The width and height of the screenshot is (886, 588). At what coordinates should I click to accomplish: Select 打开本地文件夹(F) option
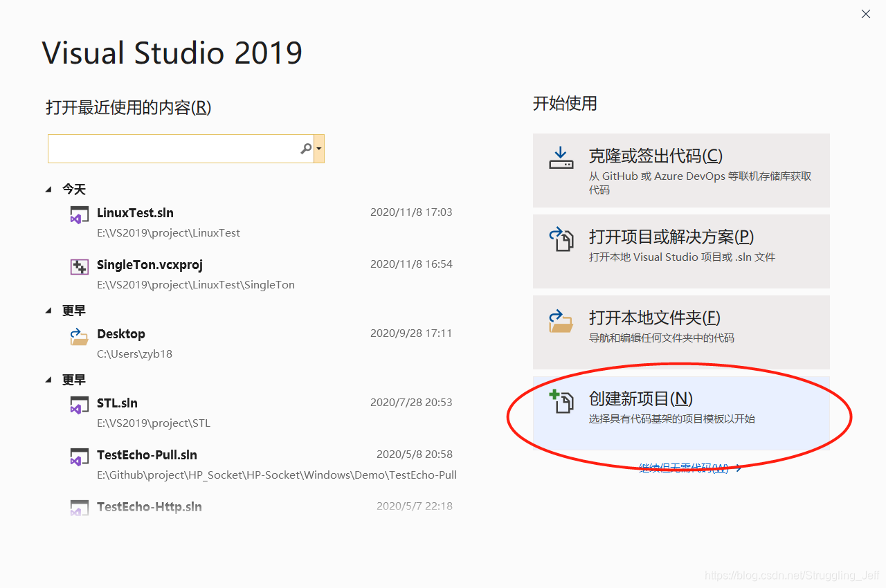point(681,333)
